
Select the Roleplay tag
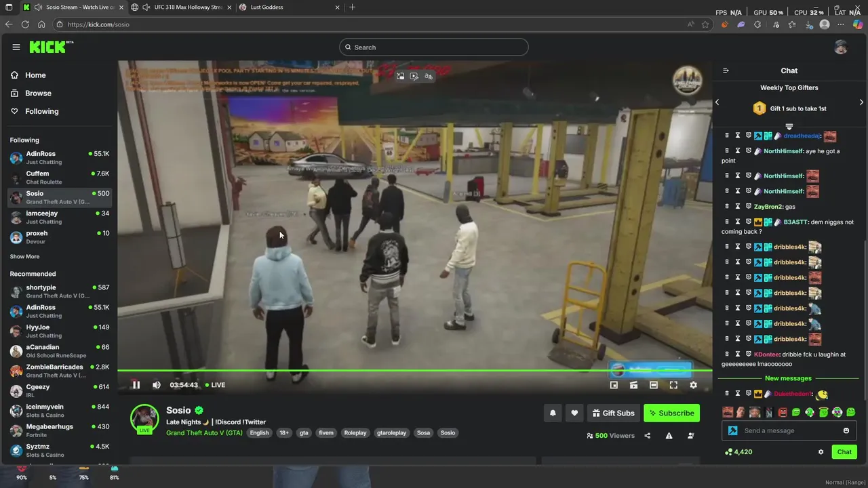355,432
